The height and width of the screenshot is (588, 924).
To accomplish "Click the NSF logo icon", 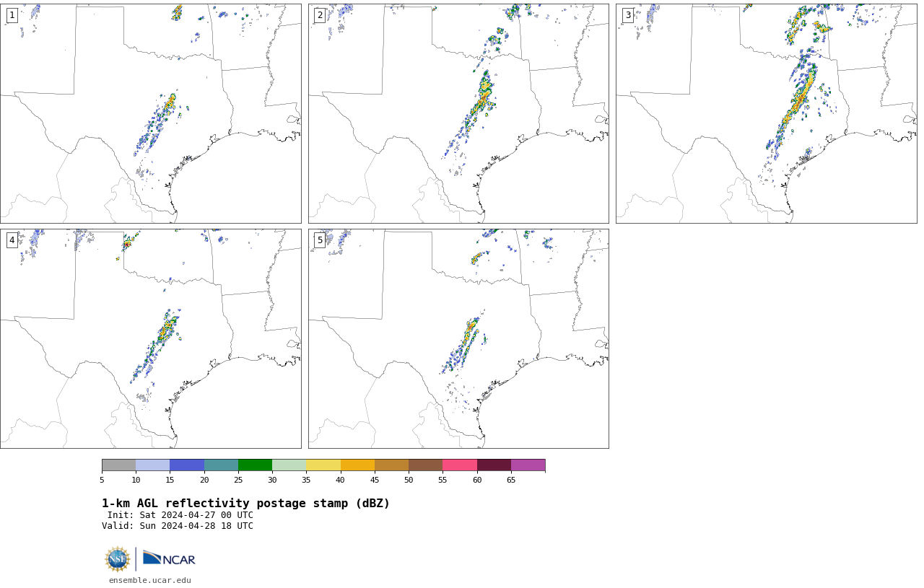I will tap(118, 559).
